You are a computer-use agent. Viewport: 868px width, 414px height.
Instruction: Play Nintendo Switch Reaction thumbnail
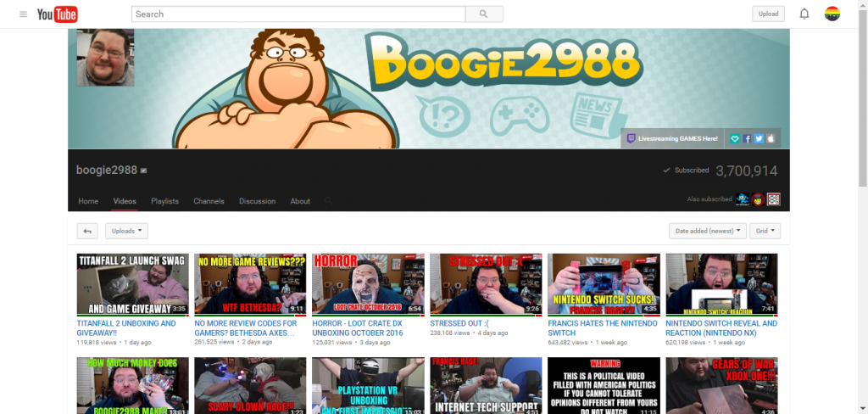[x=721, y=284]
